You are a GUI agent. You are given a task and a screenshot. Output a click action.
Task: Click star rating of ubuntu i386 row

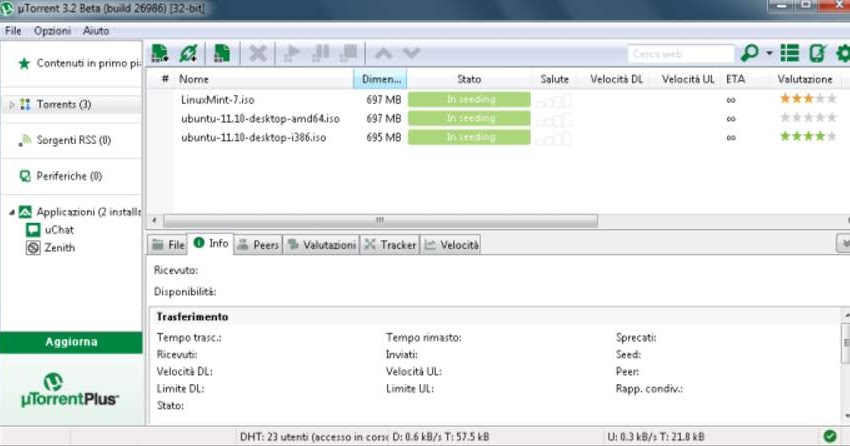(x=808, y=136)
